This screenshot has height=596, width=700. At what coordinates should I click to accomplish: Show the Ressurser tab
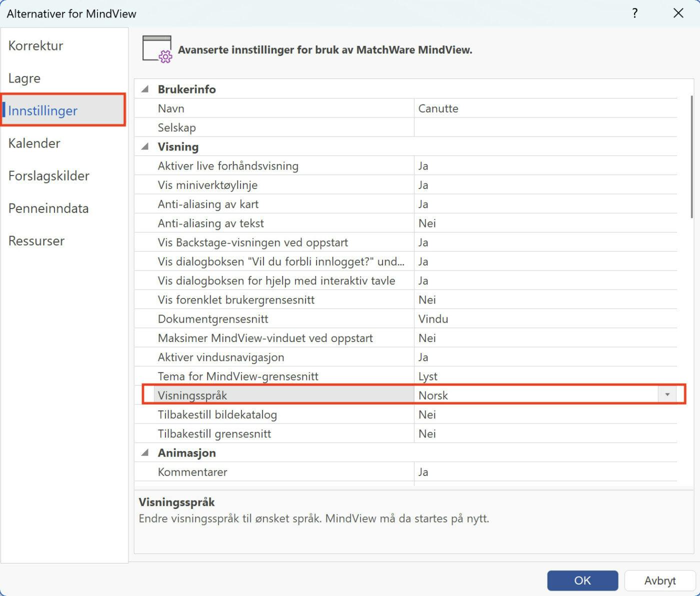coord(36,241)
